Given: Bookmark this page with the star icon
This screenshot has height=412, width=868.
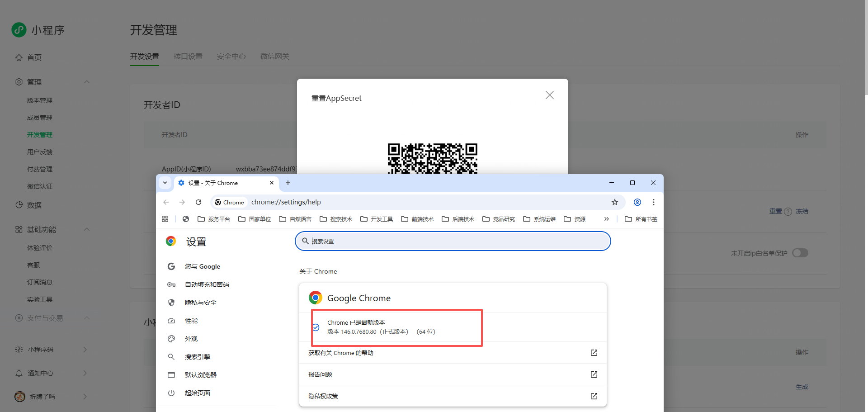Looking at the screenshot, I should [x=615, y=202].
